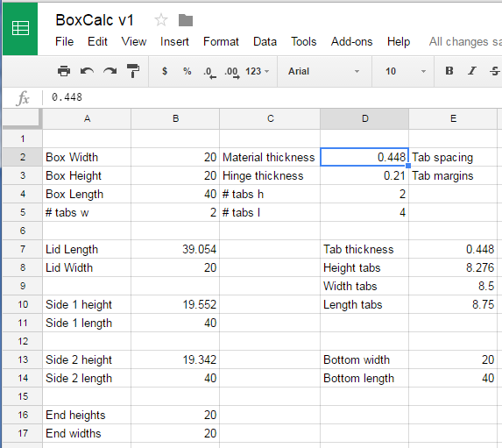Click the Width tabs value 8.5

pyautogui.click(x=453, y=286)
